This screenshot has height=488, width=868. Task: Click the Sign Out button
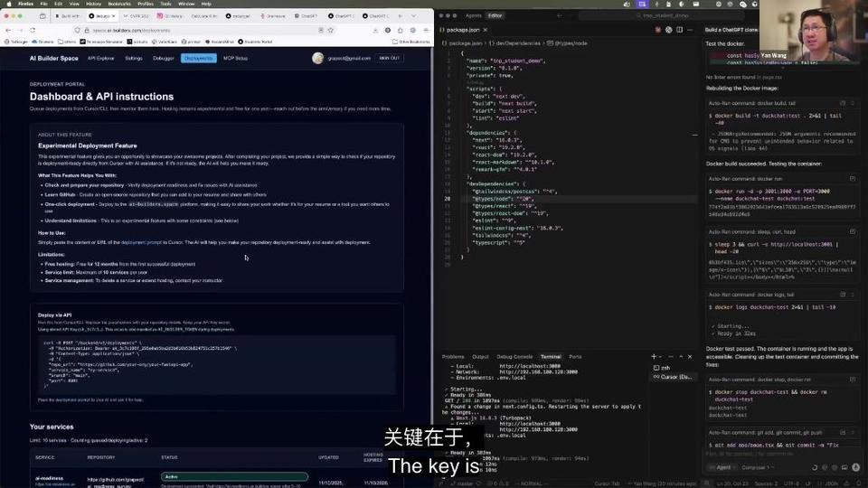pos(389,58)
